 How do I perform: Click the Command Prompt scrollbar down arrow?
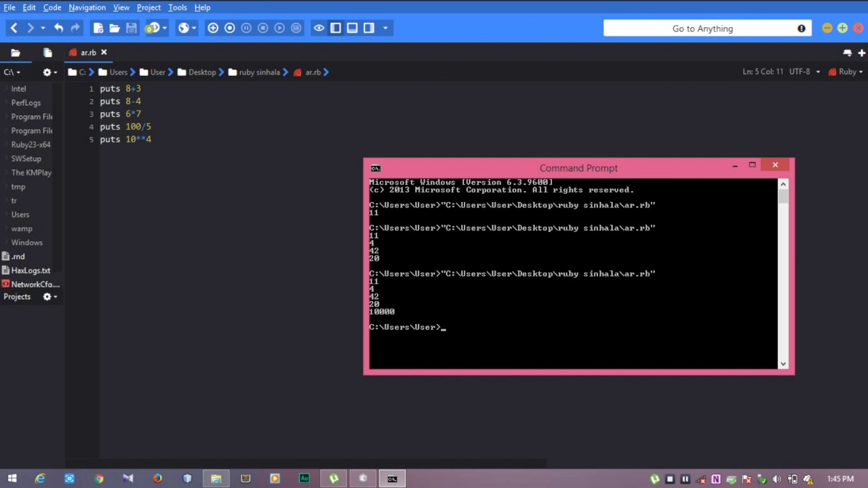(783, 364)
